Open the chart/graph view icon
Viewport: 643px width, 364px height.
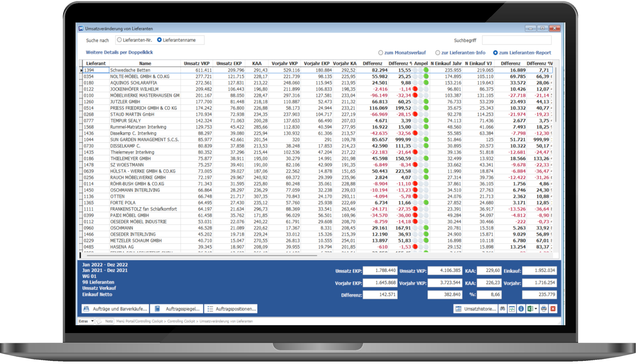pos(512,309)
